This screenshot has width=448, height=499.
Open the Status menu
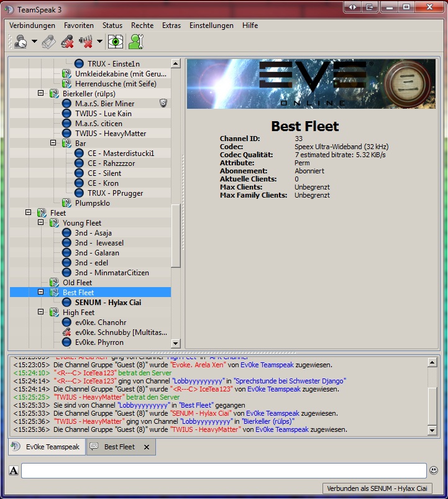[112, 25]
